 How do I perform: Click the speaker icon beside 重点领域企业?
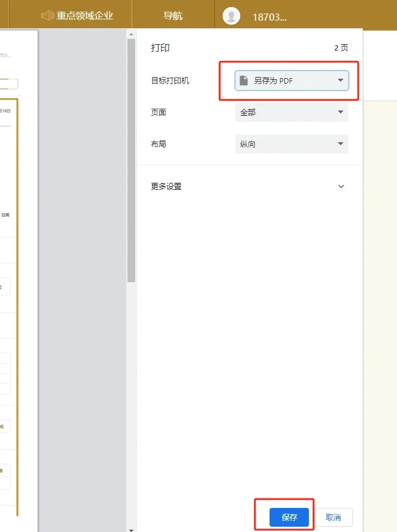[x=48, y=16]
